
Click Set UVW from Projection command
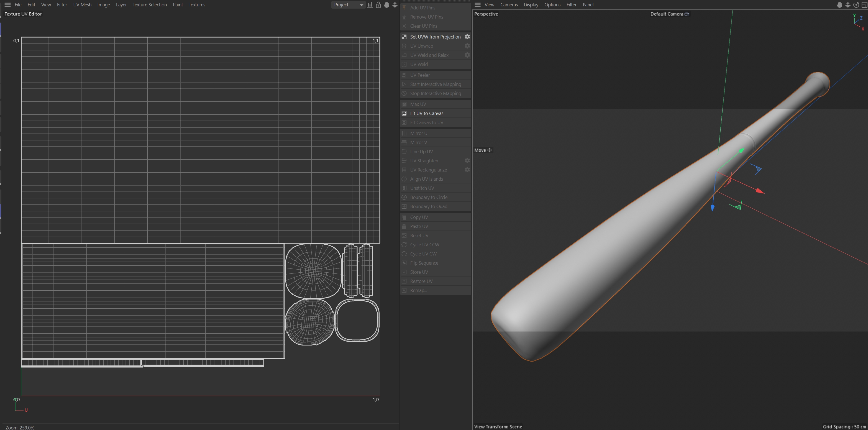pyautogui.click(x=435, y=37)
